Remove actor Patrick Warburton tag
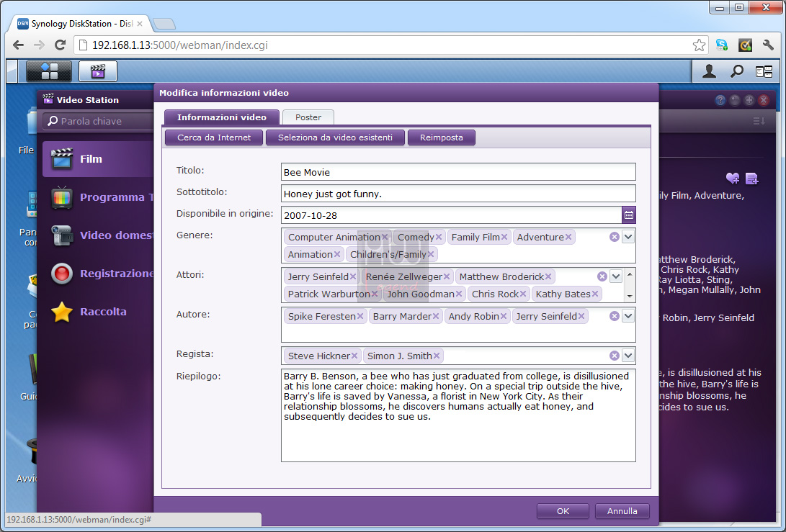This screenshot has height=532, width=786. click(x=375, y=294)
